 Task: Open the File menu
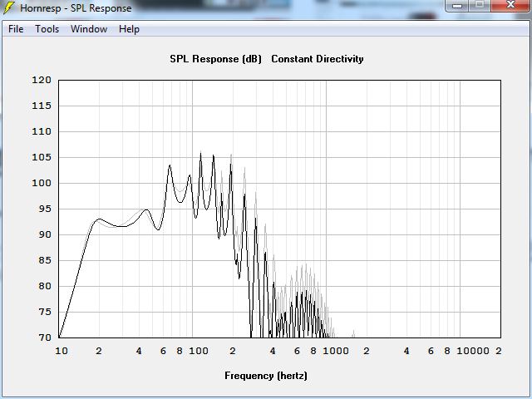pos(16,29)
